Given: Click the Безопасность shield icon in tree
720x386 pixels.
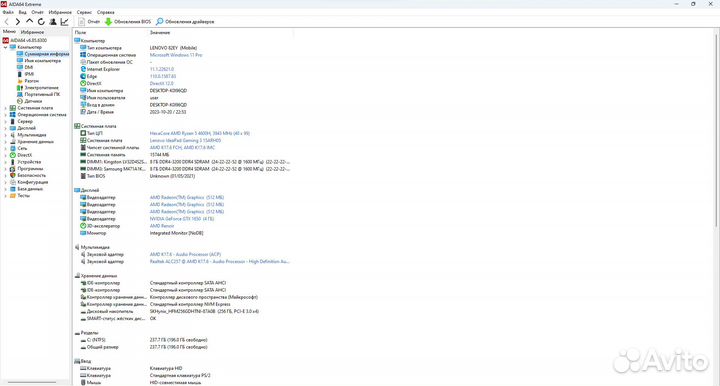Looking at the screenshot, I should (13, 175).
